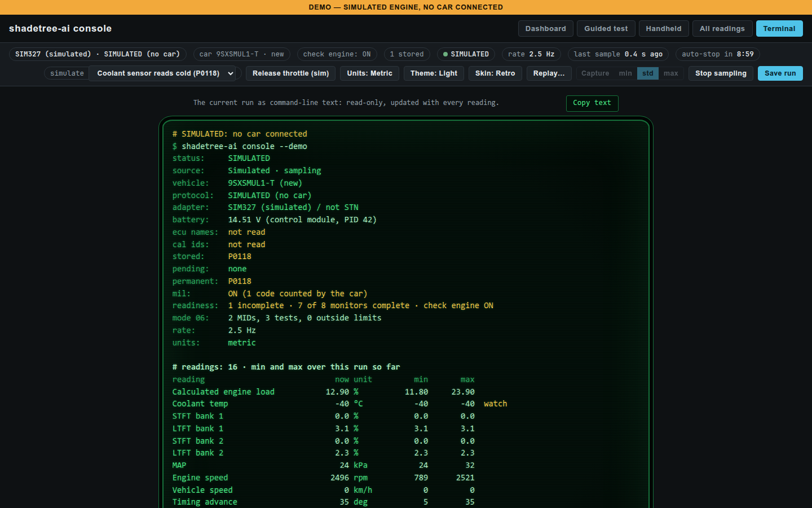Open the simulate fault scenario dropdown
This screenshot has height=508, width=812.
(x=162, y=73)
